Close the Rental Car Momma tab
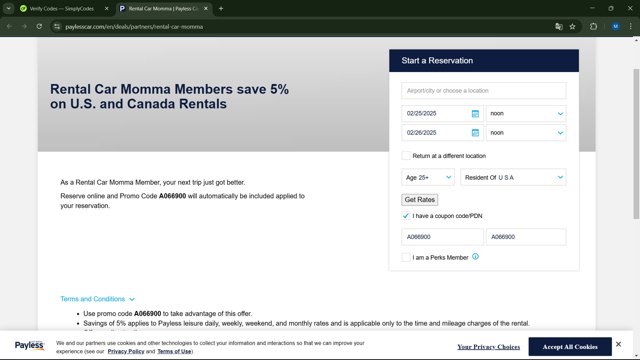 [206, 9]
